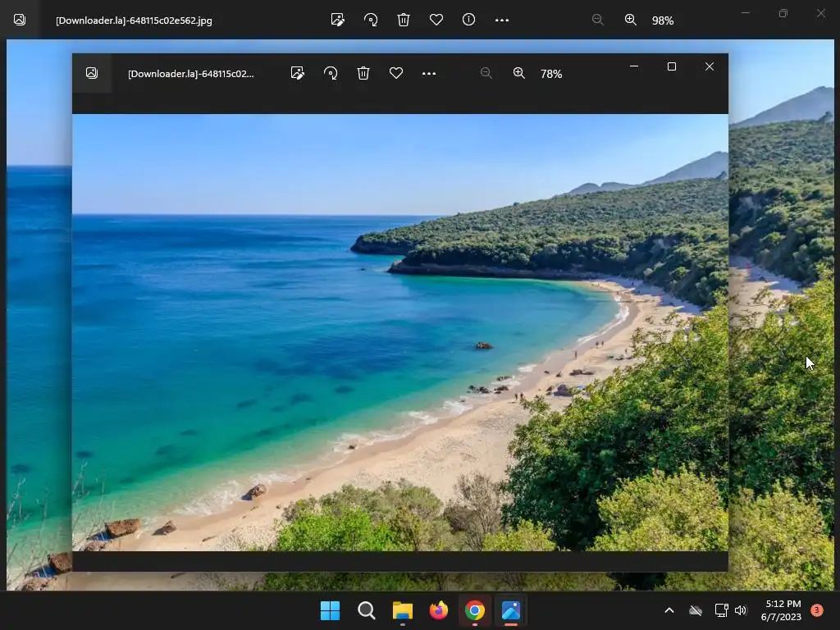Click the OneDrive tray icon
Screen dimensions: 840x630
click(x=696, y=610)
